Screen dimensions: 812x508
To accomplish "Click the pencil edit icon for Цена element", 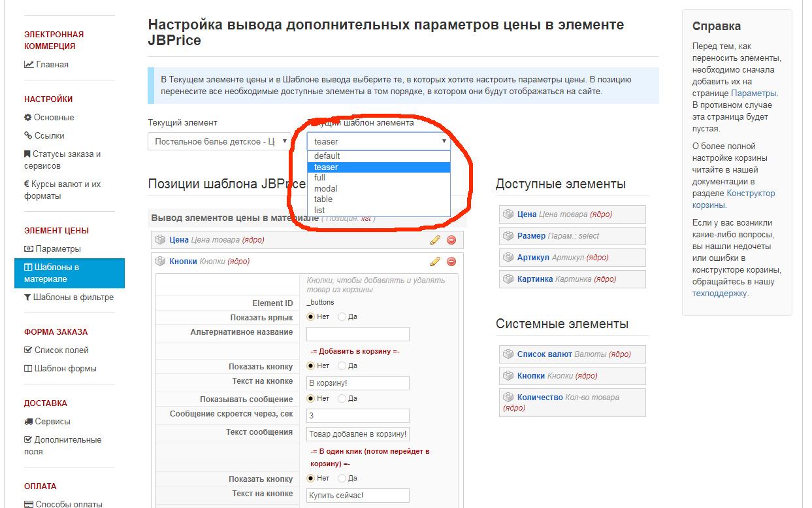I will tap(435, 240).
